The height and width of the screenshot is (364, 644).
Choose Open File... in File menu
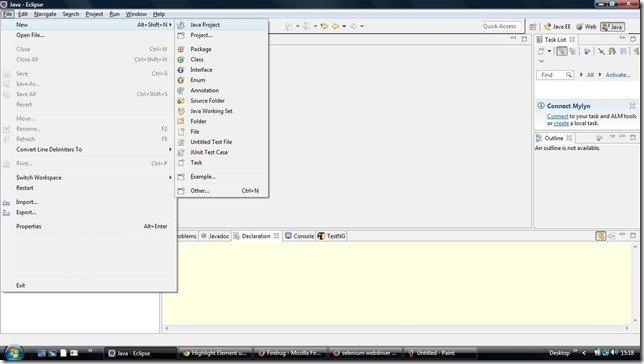point(89,35)
